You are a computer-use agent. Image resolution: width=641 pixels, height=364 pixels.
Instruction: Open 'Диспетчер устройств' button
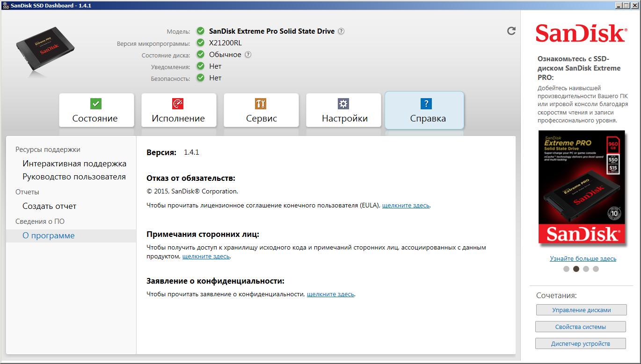tap(581, 343)
